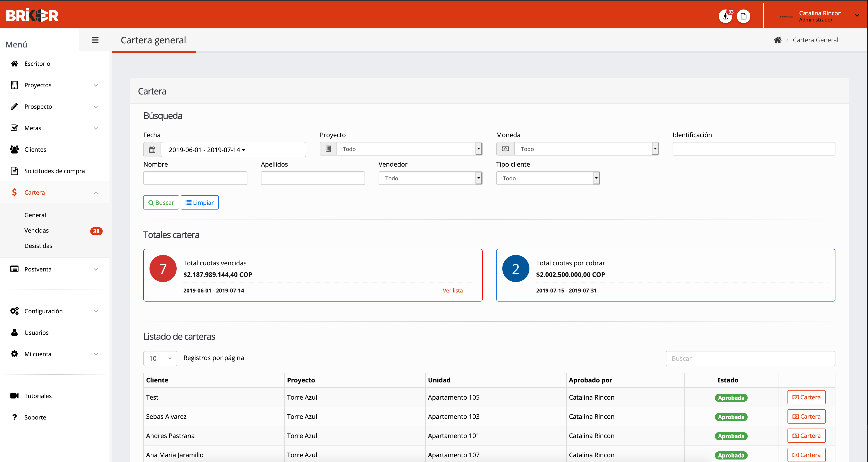Click the Ver lista link
This screenshot has height=462, width=868.
pyautogui.click(x=453, y=290)
